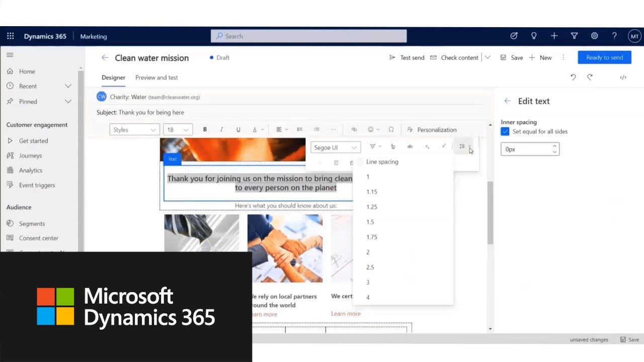The height and width of the screenshot is (362, 644).
Task: Apply strikethrough formatting
Action: click(x=410, y=147)
